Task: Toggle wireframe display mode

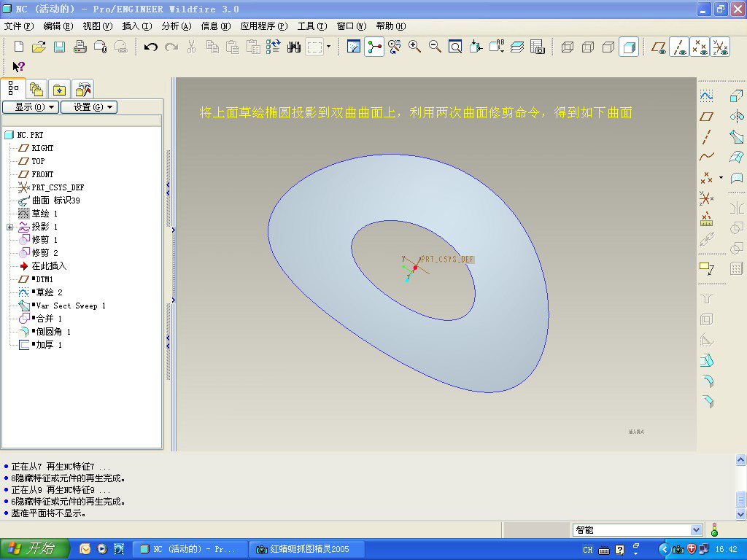Action: coord(568,47)
